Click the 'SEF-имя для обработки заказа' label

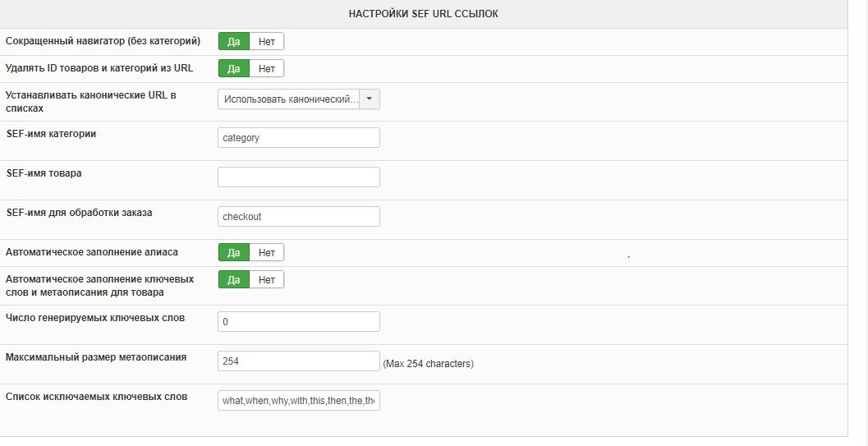79,213
